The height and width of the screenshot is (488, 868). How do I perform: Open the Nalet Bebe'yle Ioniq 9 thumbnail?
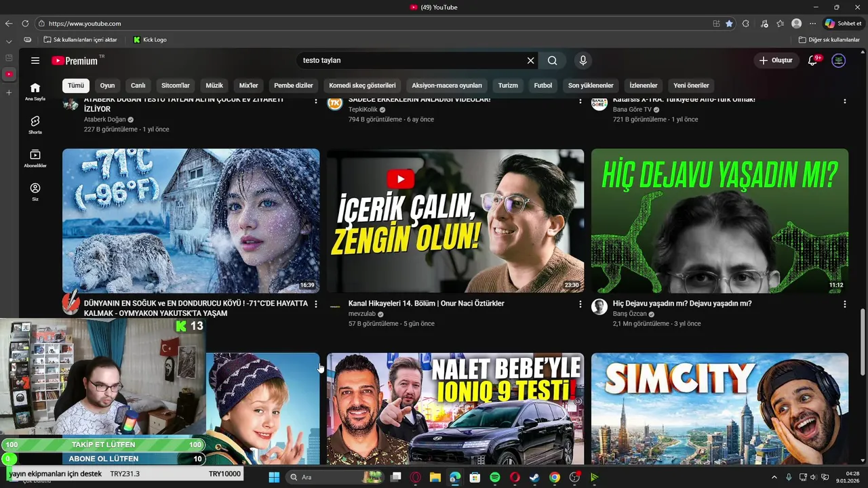(x=455, y=409)
